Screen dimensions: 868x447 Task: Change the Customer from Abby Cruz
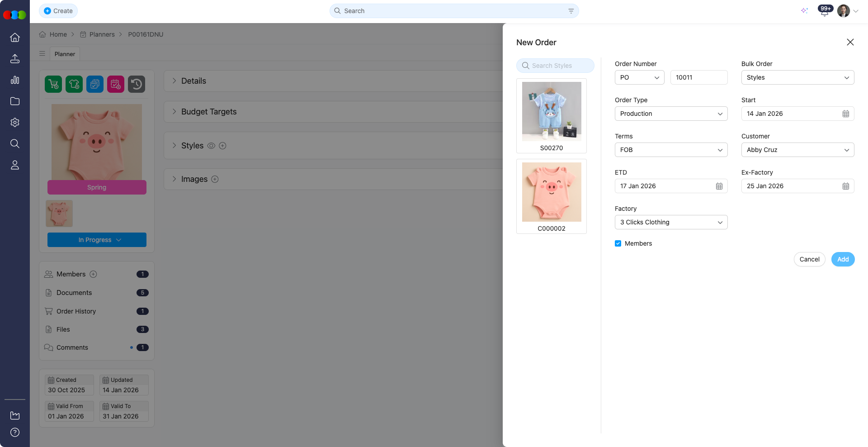click(x=797, y=150)
